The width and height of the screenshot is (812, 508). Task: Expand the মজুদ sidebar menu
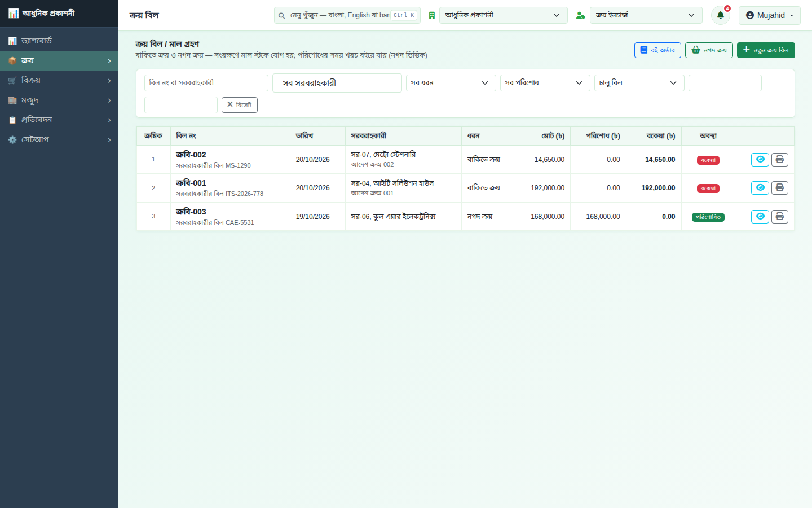tap(59, 100)
